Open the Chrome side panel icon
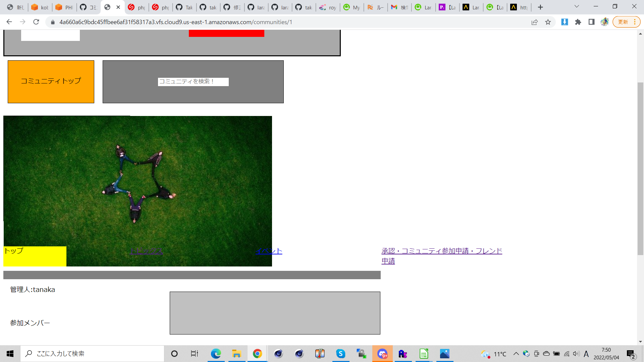 [591, 22]
